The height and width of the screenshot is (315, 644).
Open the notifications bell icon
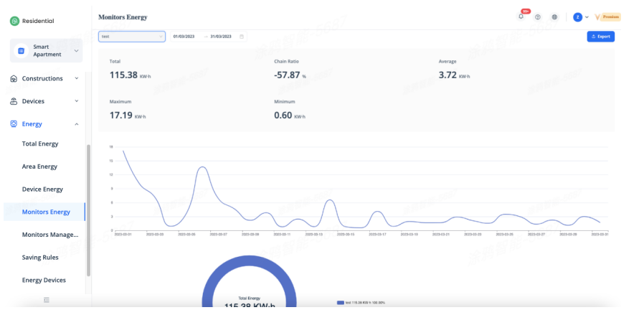coord(521,17)
